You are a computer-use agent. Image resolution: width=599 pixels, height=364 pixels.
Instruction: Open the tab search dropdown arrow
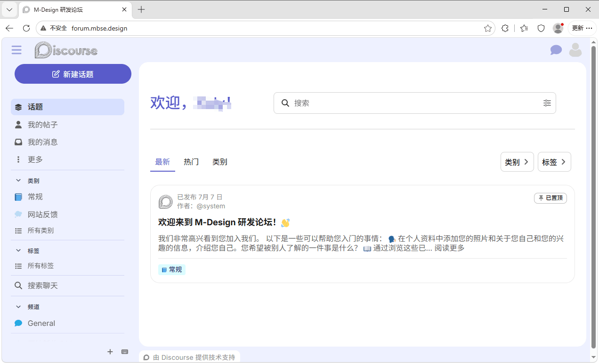pos(9,9)
